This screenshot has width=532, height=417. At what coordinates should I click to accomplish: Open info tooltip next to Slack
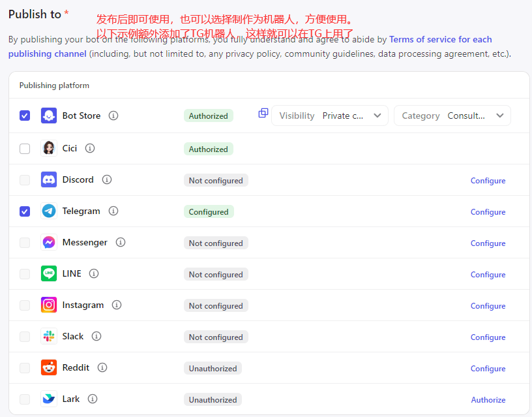[96, 336]
